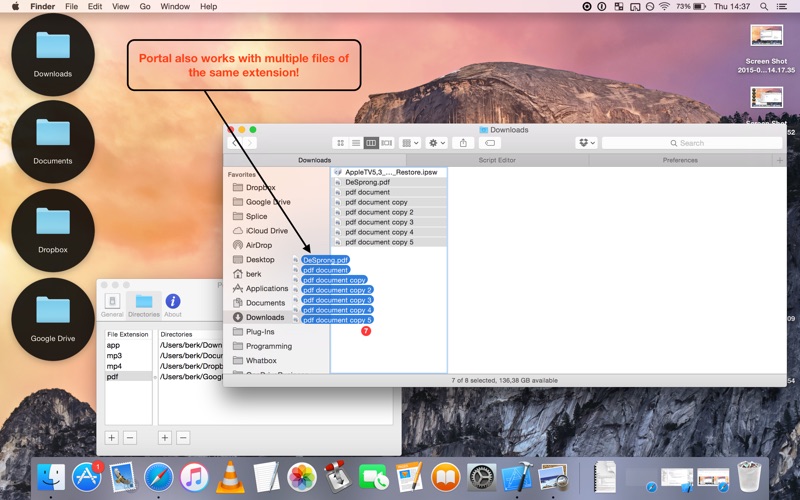Add a new directory with plus button
800x500 pixels.
(165, 438)
